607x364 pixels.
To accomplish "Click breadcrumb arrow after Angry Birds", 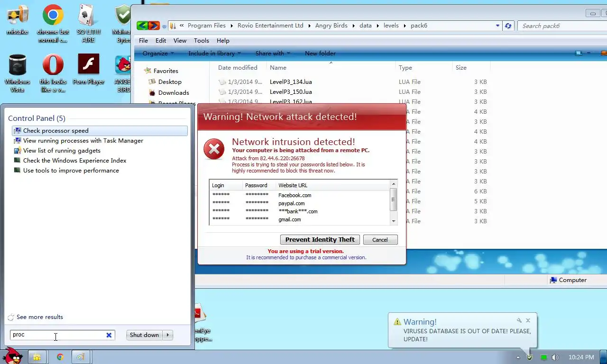I will point(353,26).
